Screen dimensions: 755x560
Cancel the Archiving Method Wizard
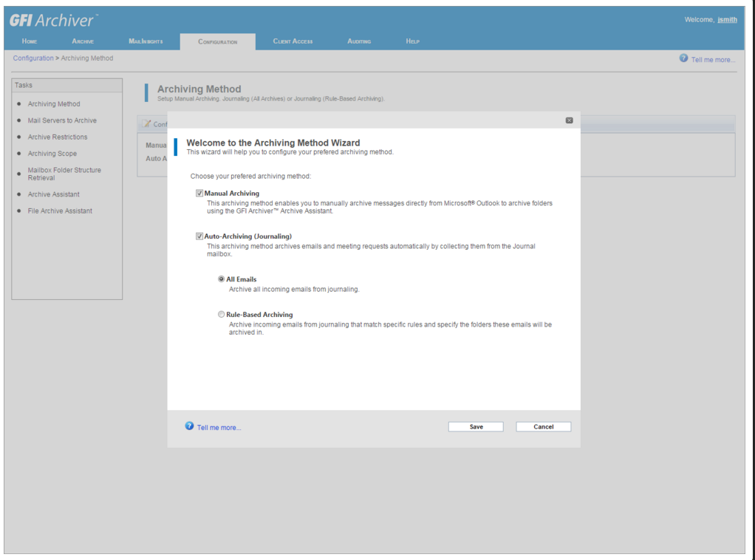(x=543, y=426)
